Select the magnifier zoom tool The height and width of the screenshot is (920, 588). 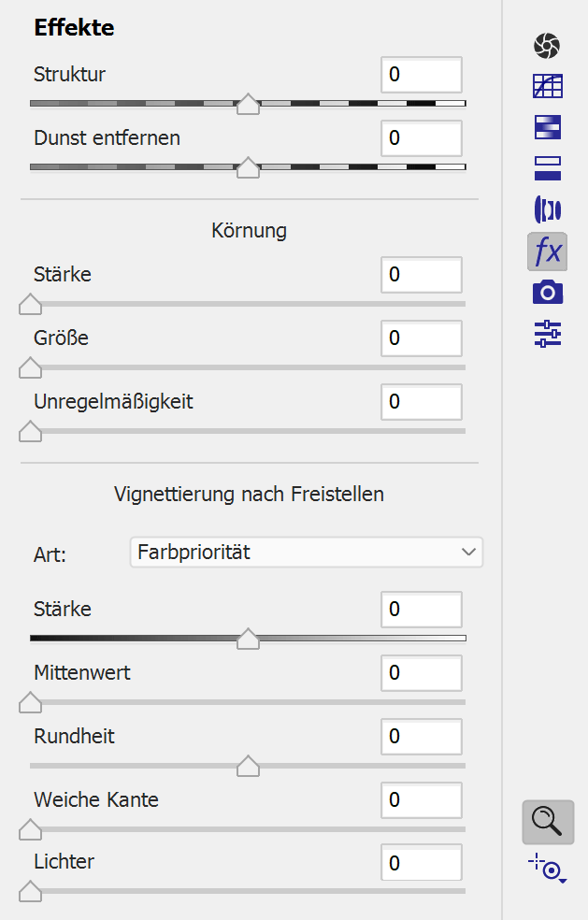coord(547,822)
